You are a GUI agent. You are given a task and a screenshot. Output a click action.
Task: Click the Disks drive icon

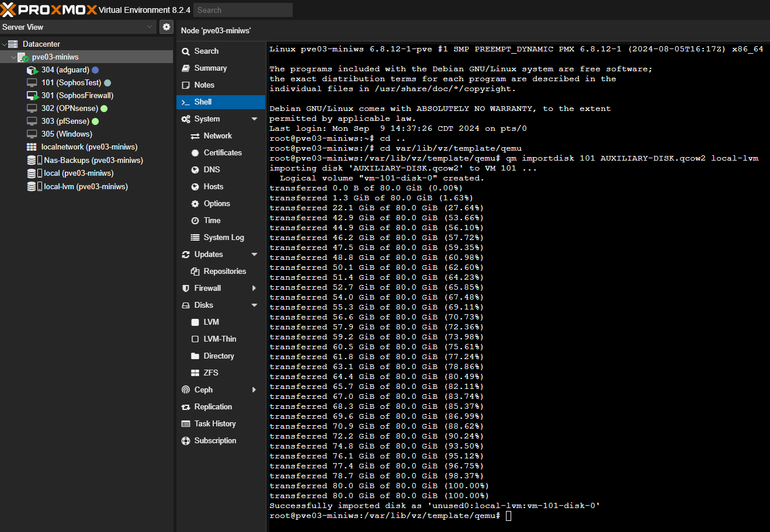click(186, 305)
